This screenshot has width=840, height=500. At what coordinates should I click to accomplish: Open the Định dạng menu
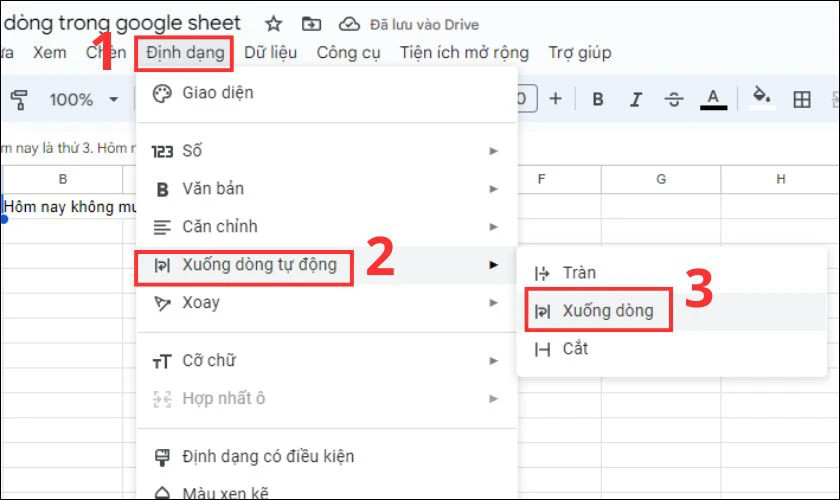(185, 52)
